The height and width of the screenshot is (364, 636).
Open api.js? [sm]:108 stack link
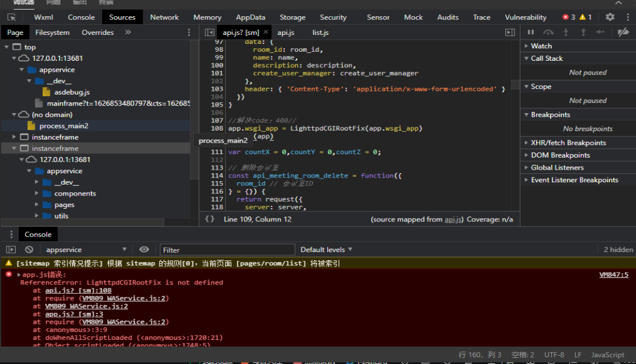[x=78, y=290]
